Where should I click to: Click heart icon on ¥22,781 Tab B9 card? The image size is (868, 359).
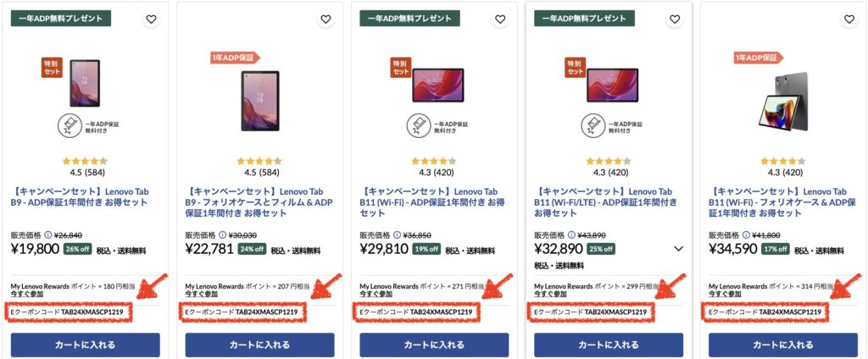(x=325, y=19)
